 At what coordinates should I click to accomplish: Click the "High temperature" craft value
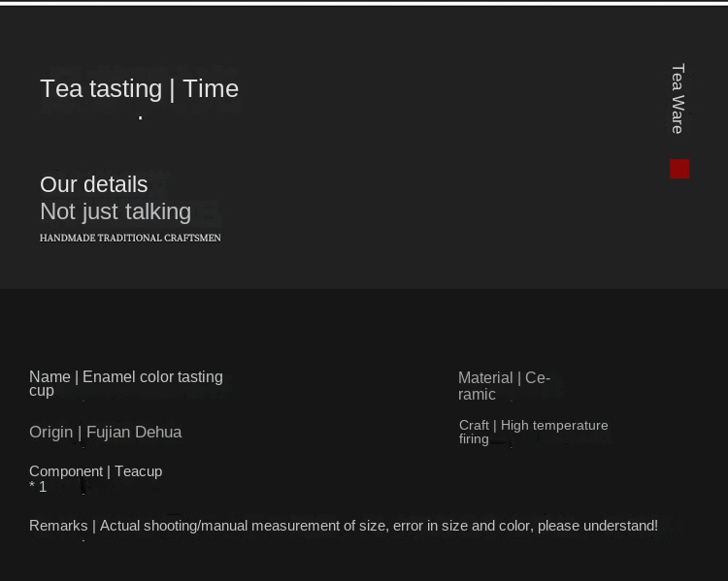(x=554, y=425)
